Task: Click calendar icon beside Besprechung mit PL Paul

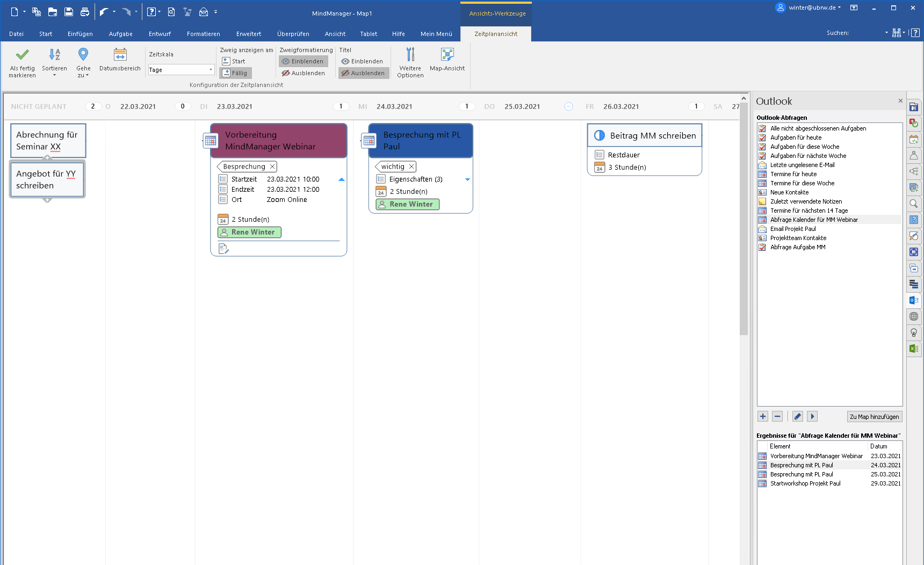Action: 369,141
